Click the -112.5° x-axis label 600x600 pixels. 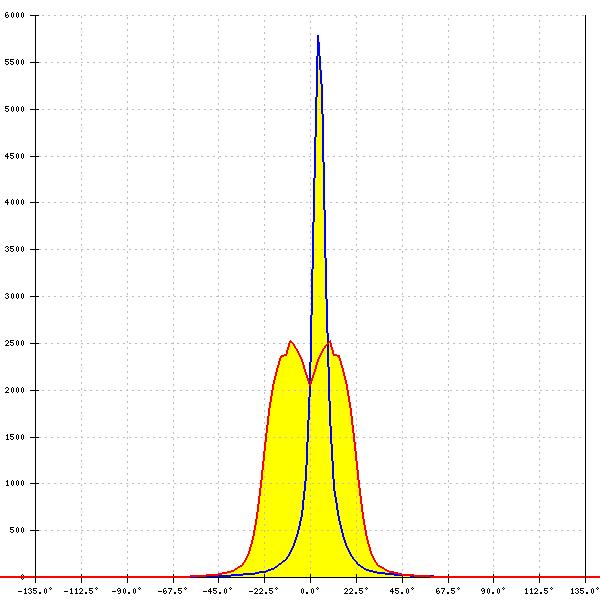tap(81, 591)
